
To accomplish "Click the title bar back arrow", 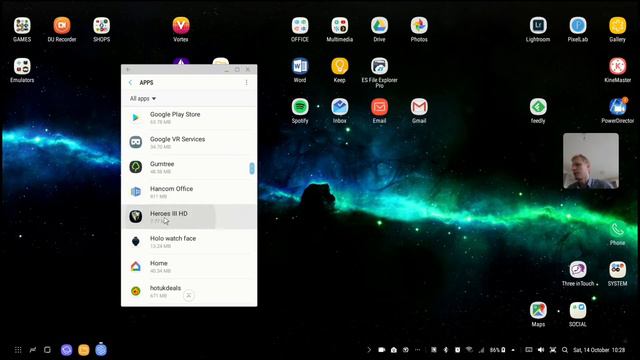I will [128, 69].
